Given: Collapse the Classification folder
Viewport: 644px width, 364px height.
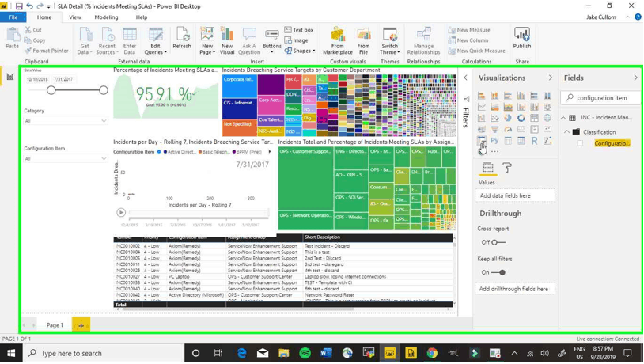Looking at the screenshot, I should click(566, 132).
